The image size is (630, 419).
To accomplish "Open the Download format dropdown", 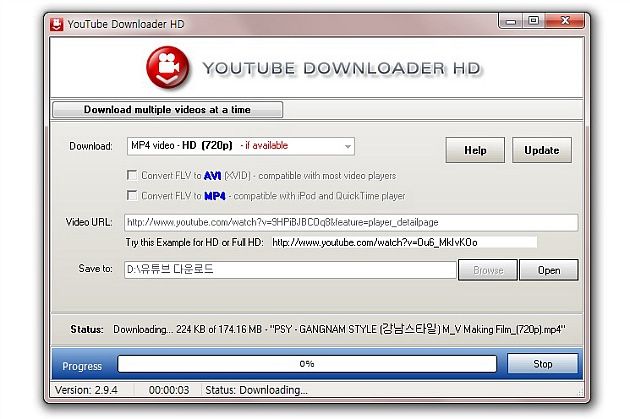I will [x=241, y=146].
